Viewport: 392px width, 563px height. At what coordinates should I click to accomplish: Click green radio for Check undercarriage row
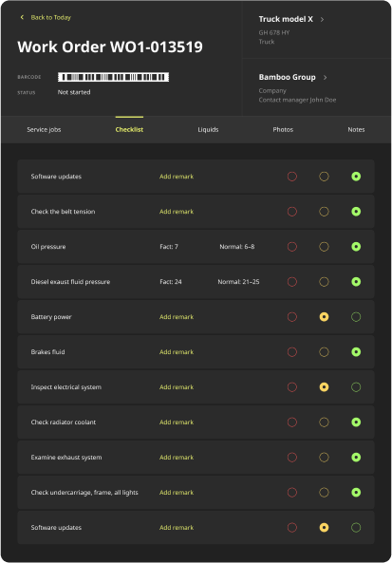356,493
